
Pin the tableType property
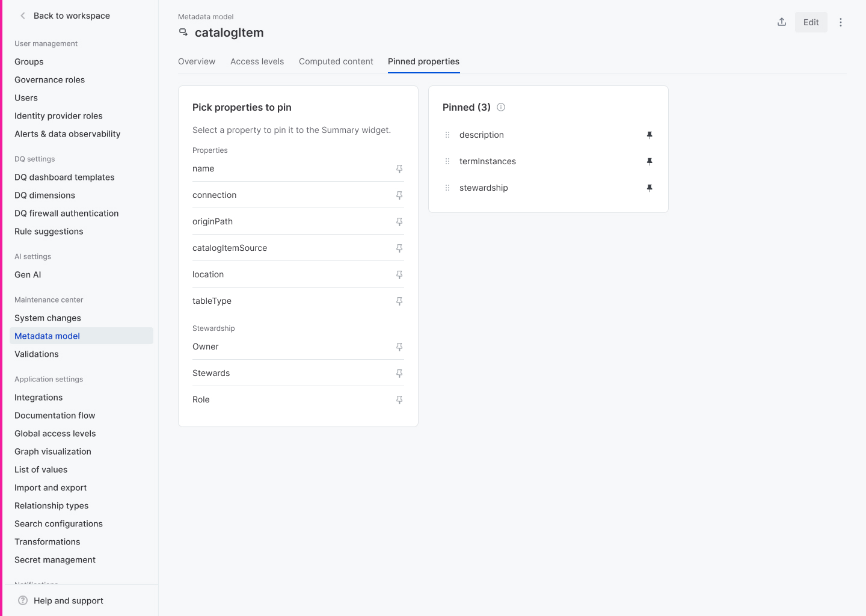[399, 301]
